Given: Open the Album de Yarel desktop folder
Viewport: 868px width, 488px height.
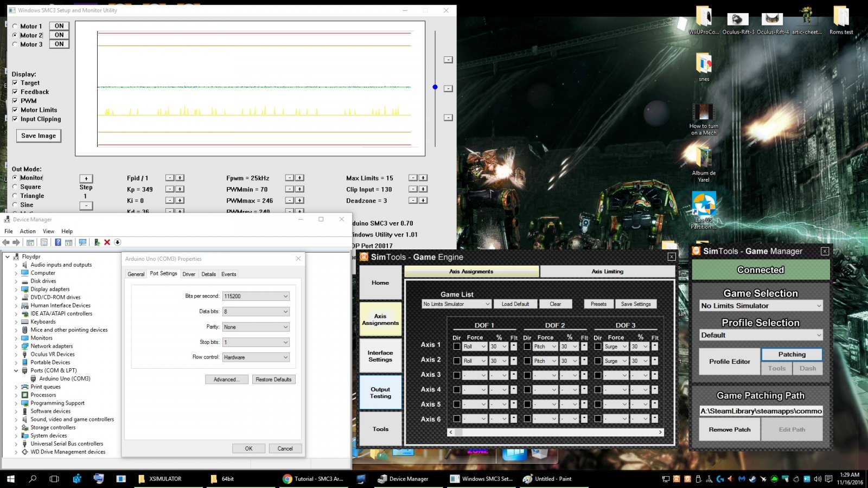Looking at the screenshot, I should tap(704, 164).
